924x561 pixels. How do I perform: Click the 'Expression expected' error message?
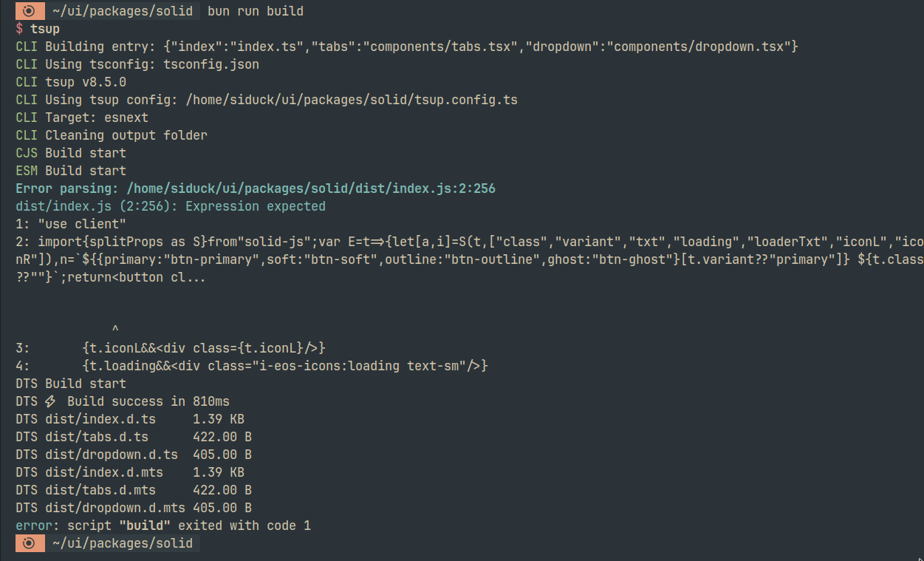(x=256, y=206)
